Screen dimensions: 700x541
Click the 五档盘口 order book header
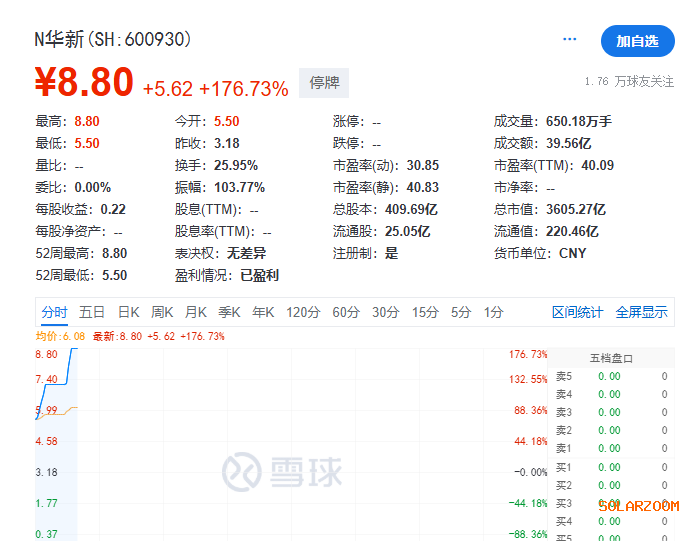point(611,358)
